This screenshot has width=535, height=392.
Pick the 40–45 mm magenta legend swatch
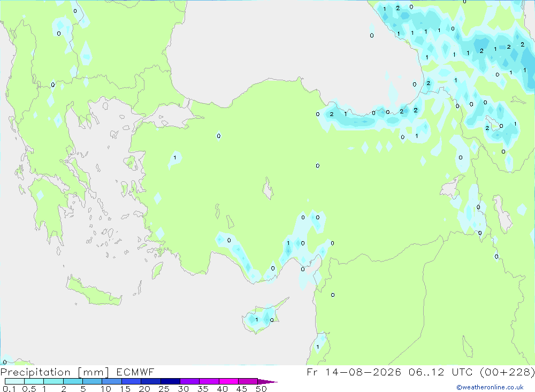point(228,381)
